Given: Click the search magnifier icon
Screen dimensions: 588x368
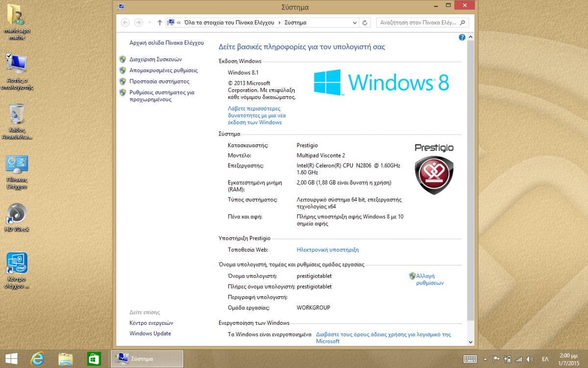Looking at the screenshot, I should coord(464,23).
